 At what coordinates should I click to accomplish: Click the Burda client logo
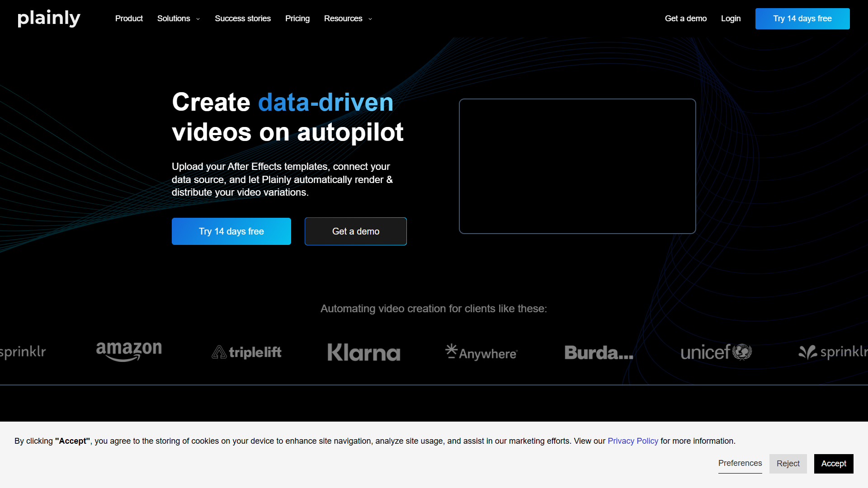click(599, 352)
